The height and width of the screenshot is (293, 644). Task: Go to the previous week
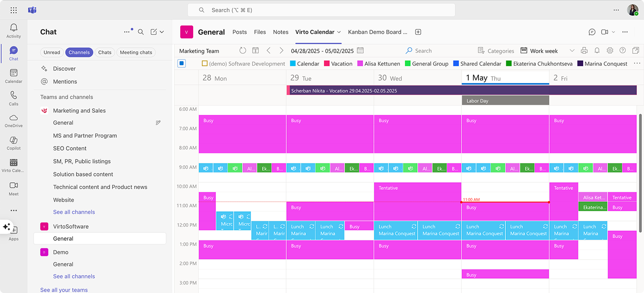[268, 50]
